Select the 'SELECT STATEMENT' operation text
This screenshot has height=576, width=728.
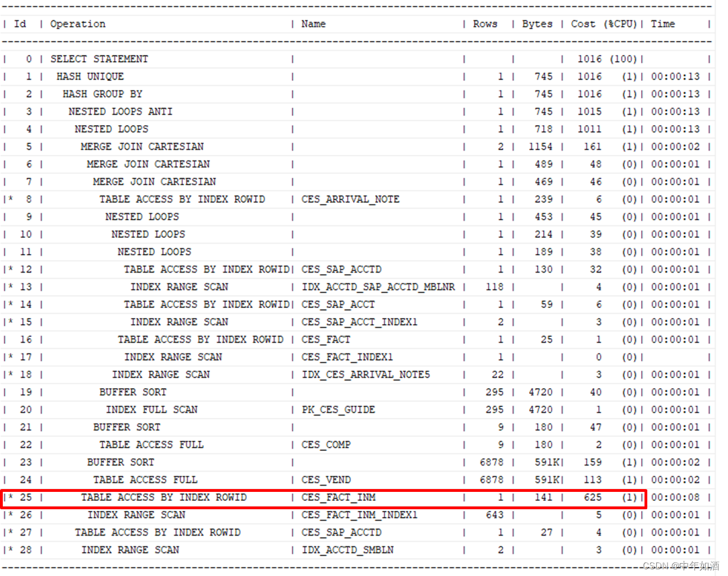[x=99, y=59]
